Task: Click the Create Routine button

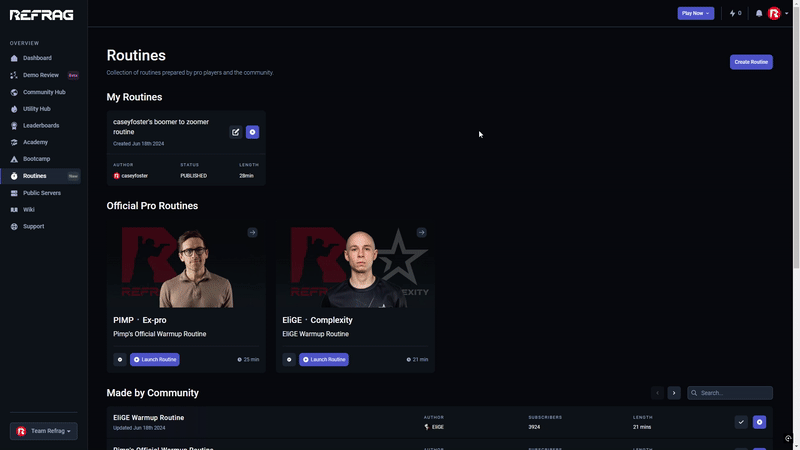Action: point(751,62)
